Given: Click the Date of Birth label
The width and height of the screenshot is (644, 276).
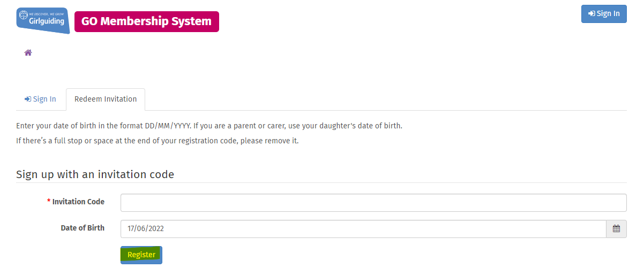Looking at the screenshot, I should [83, 228].
